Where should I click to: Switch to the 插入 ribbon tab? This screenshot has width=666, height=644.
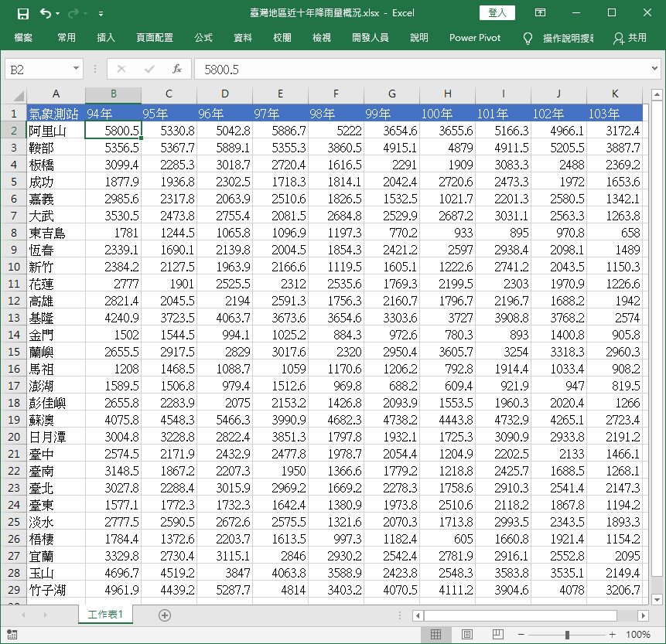tap(106, 38)
